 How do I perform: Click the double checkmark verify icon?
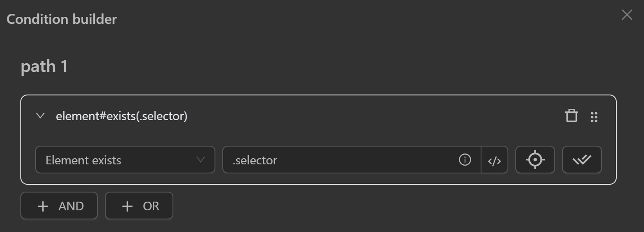pos(582,160)
